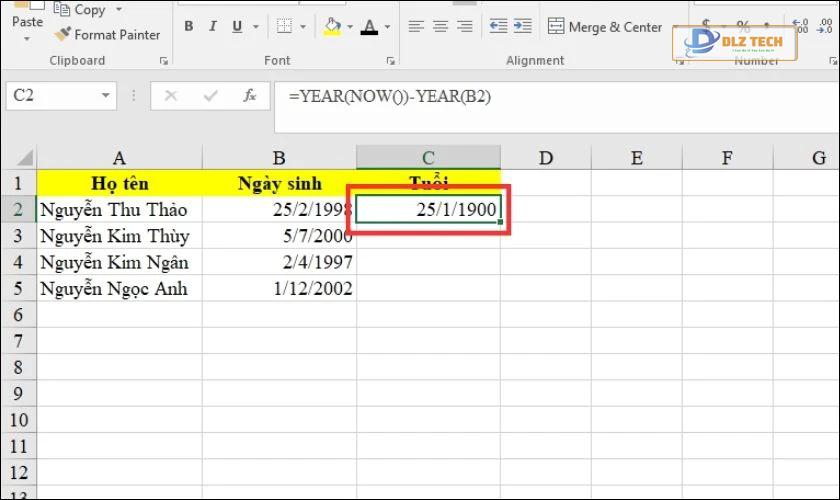Select the date cell 2/4/1997
Screen dimensions: 840x500
click(279, 262)
